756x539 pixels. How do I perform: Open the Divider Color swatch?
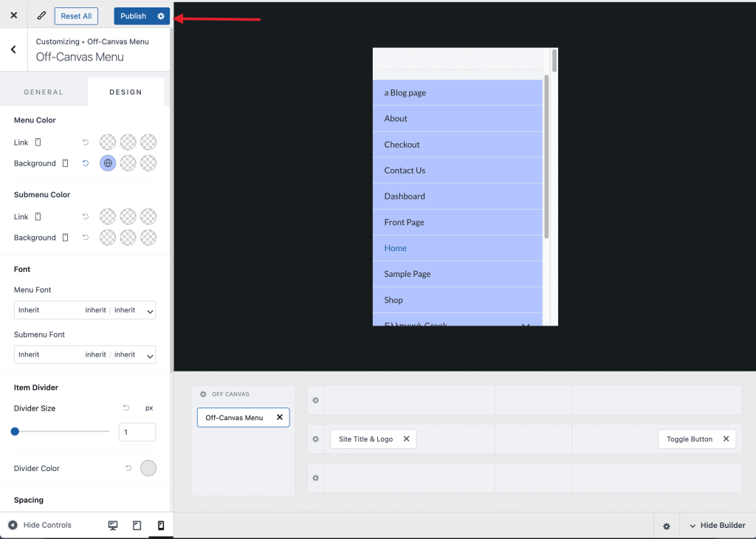148,468
